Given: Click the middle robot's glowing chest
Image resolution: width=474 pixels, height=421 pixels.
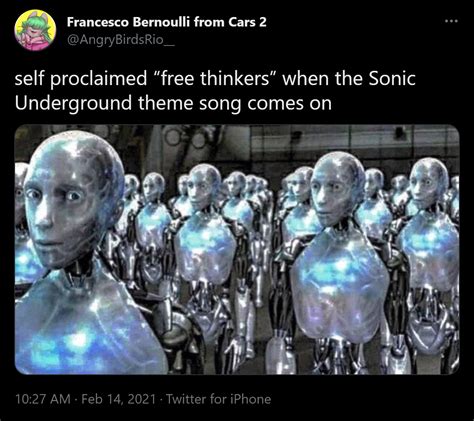Looking at the screenshot, I should (x=206, y=247).
